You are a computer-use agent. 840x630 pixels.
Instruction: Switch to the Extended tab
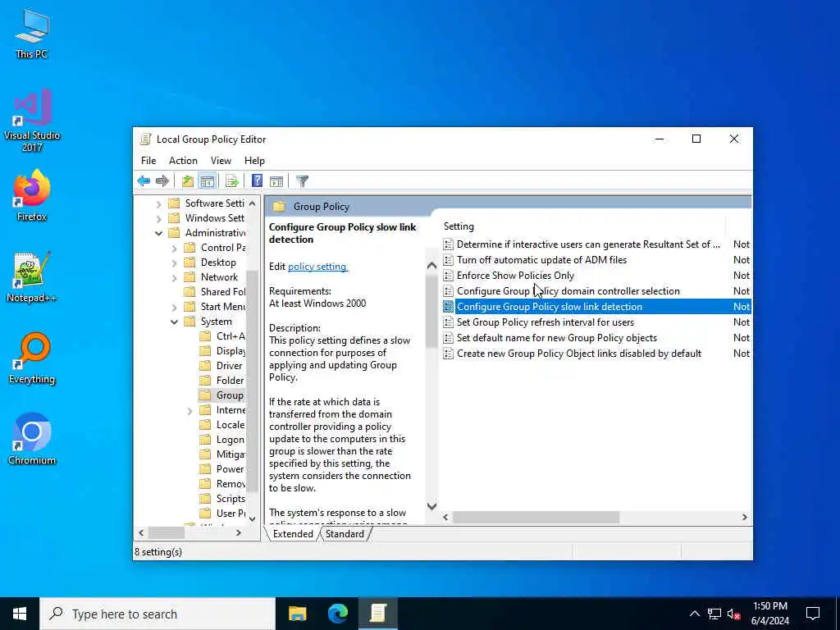coord(293,534)
